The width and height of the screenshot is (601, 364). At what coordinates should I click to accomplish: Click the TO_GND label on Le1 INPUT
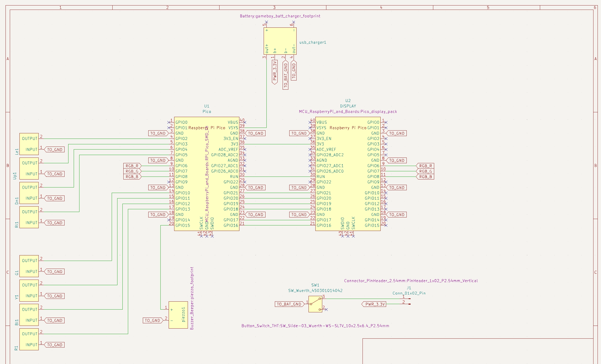coord(54,150)
